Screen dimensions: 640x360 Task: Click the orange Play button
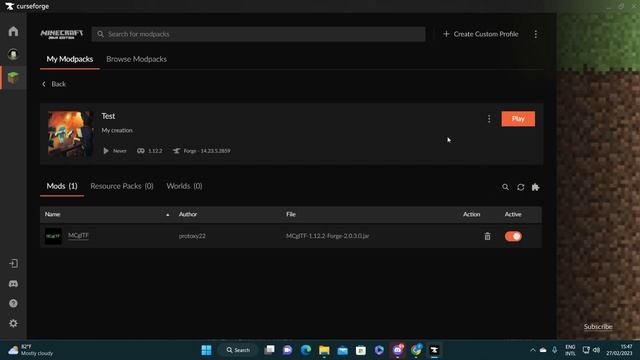(518, 119)
